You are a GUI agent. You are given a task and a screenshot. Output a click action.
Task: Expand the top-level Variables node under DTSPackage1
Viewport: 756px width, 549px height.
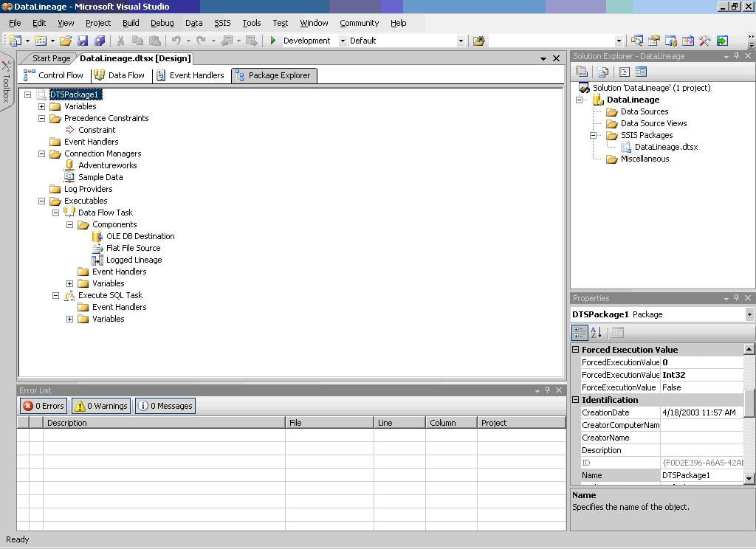tap(41, 106)
